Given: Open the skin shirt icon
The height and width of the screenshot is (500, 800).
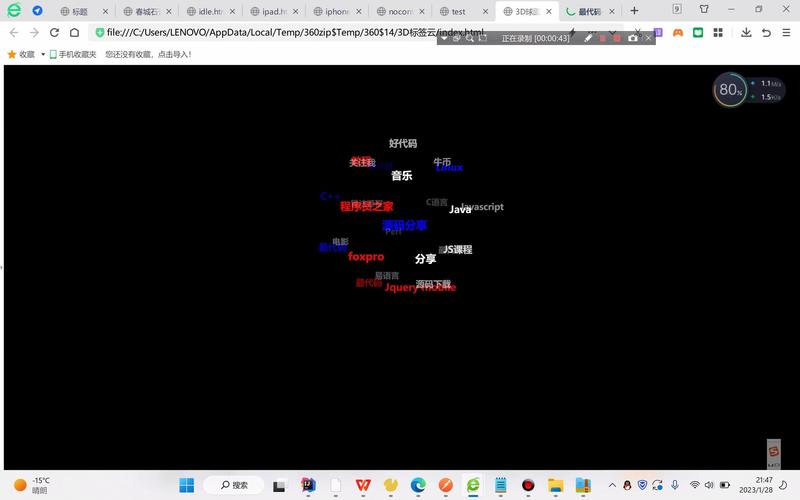Looking at the screenshot, I should (x=704, y=9).
